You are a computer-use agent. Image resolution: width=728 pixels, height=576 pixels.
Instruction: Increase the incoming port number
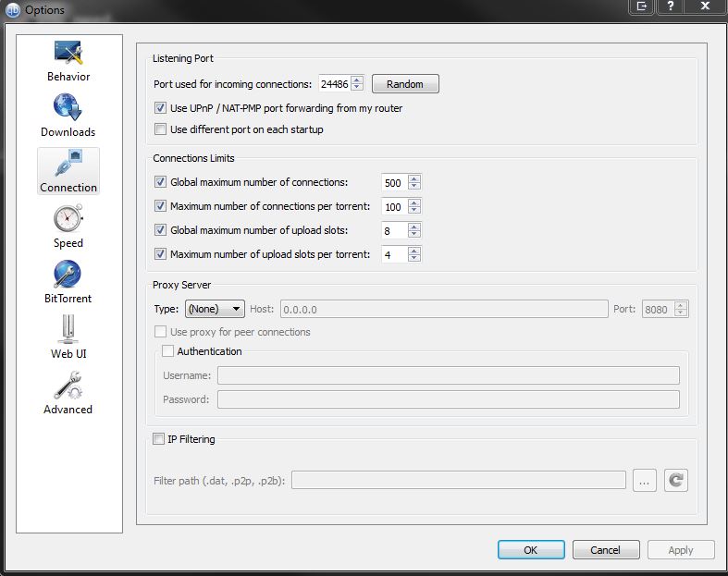click(x=357, y=80)
